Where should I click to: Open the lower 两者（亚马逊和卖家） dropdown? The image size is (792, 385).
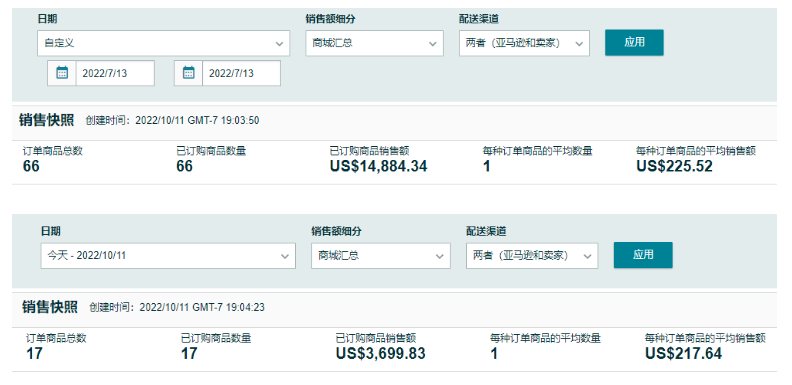point(532,256)
